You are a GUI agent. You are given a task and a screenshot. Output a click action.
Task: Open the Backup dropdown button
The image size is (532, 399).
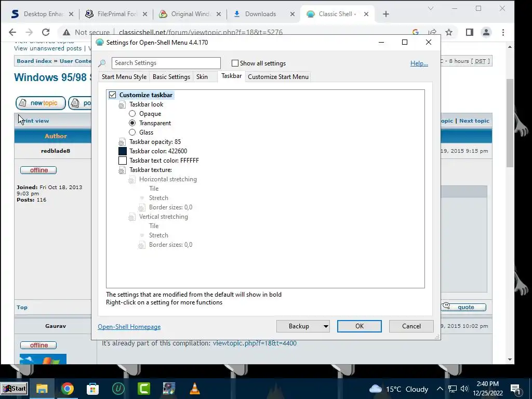click(303, 326)
